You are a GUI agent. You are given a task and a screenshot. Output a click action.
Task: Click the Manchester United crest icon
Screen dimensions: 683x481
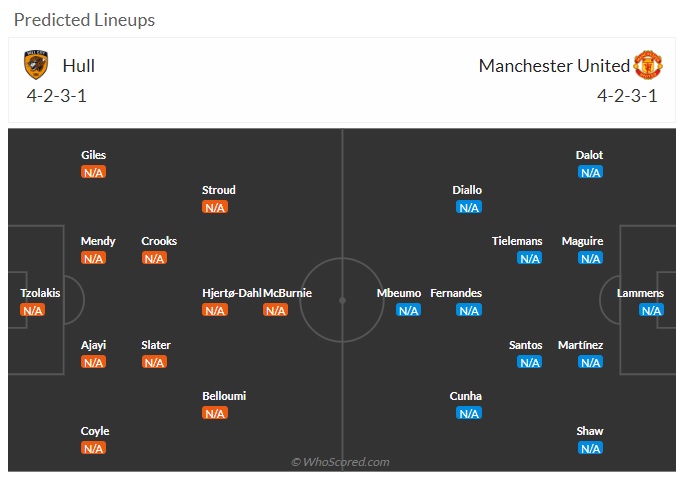point(648,64)
